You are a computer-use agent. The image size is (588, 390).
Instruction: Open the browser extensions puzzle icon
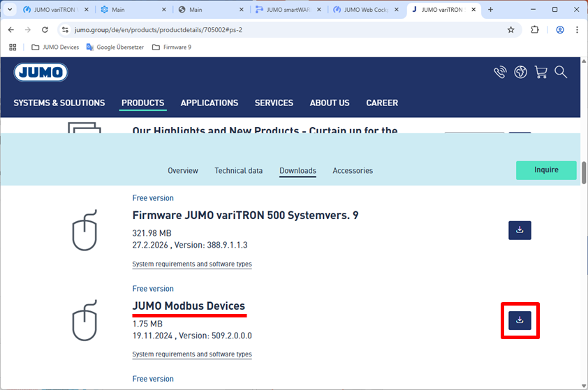[x=535, y=29]
